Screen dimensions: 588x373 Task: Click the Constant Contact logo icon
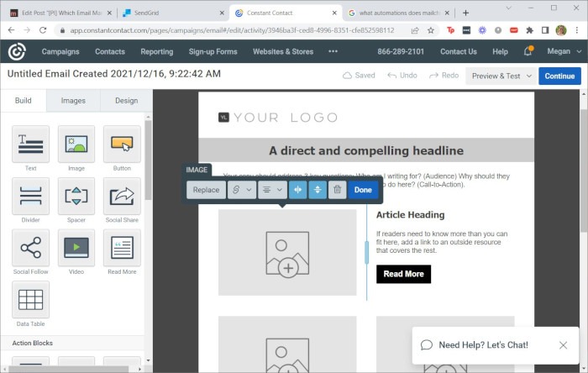click(17, 51)
